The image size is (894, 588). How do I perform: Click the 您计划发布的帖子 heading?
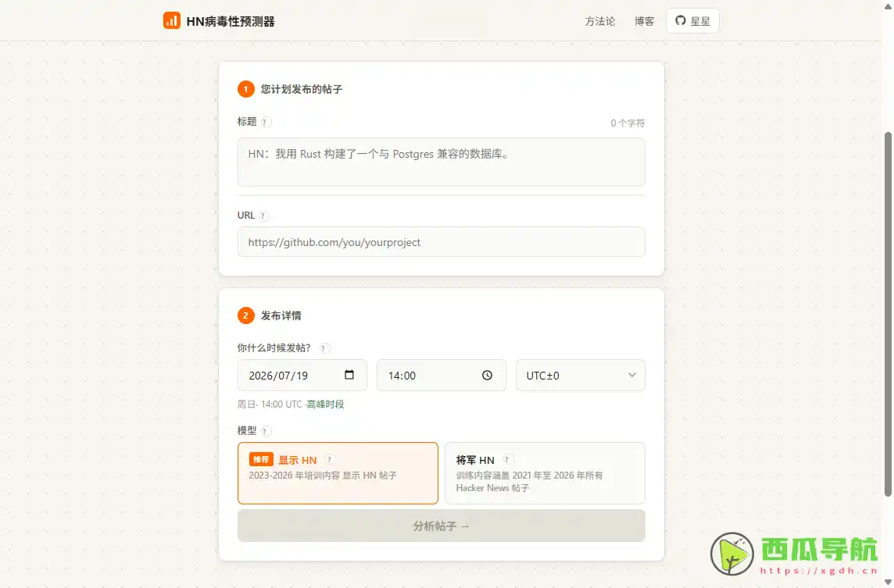302,90
